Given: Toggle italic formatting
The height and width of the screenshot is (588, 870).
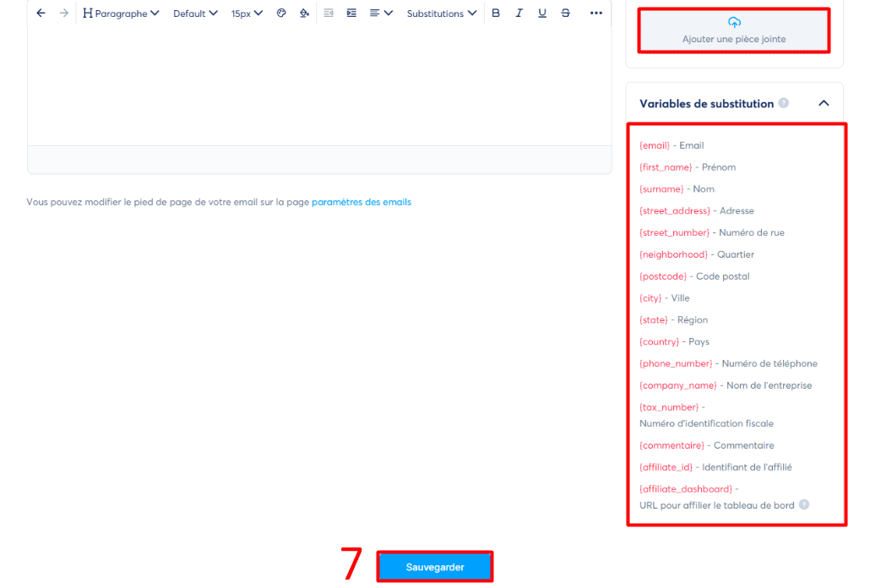Looking at the screenshot, I should pyautogui.click(x=519, y=13).
